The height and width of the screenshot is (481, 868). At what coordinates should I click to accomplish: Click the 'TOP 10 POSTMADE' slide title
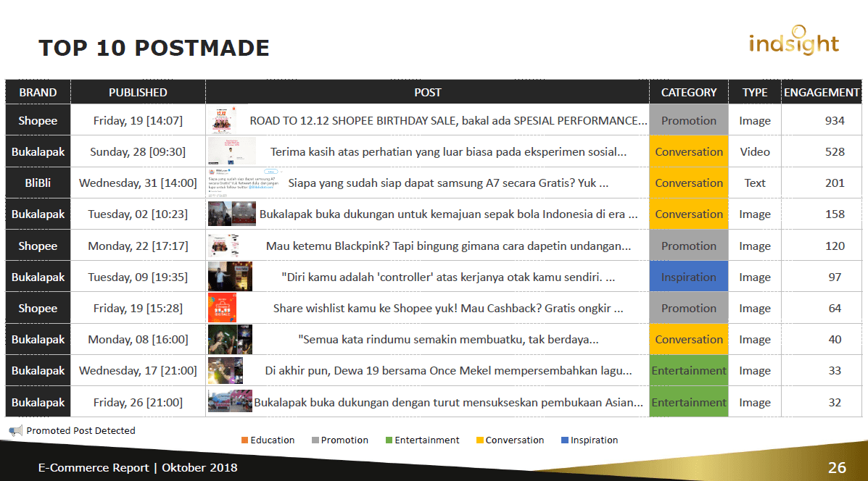pos(154,48)
